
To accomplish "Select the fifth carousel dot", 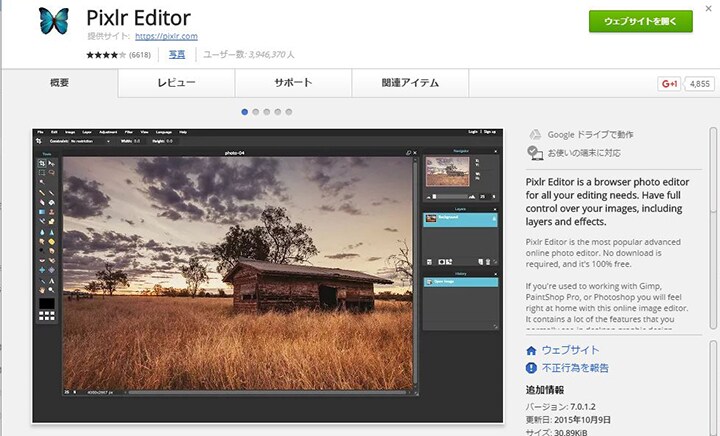I will tap(289, 112).
